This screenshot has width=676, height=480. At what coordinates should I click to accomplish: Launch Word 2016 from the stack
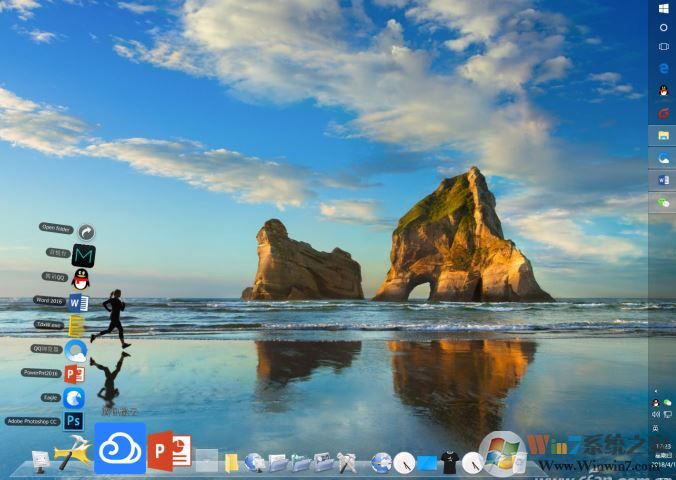tap(77, 302)
